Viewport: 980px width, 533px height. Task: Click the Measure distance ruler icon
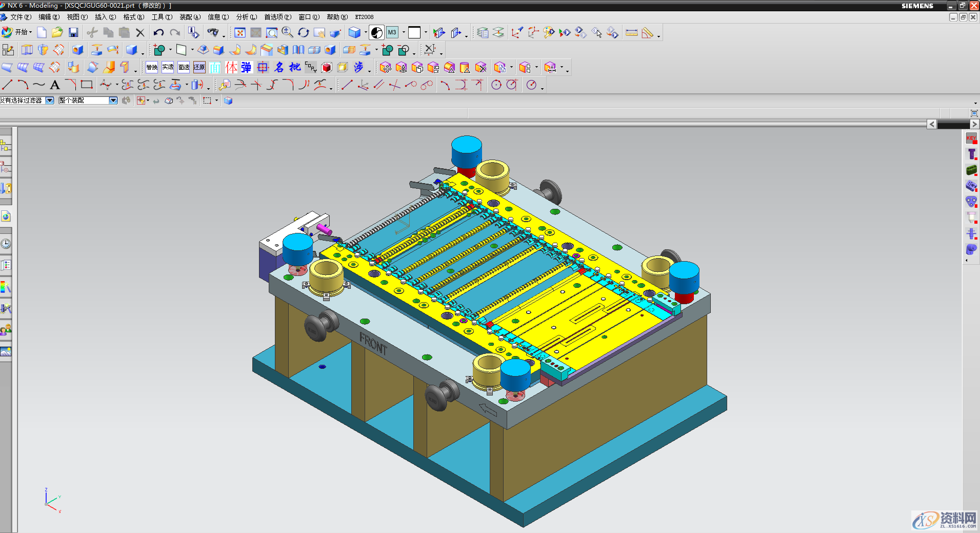(632, 33)
